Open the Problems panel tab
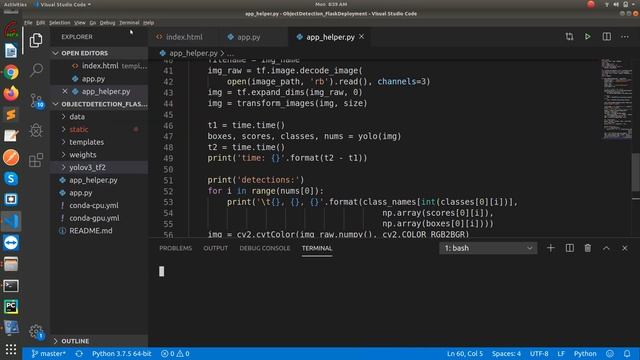This screenshot has width=640, height=360. 176,248
